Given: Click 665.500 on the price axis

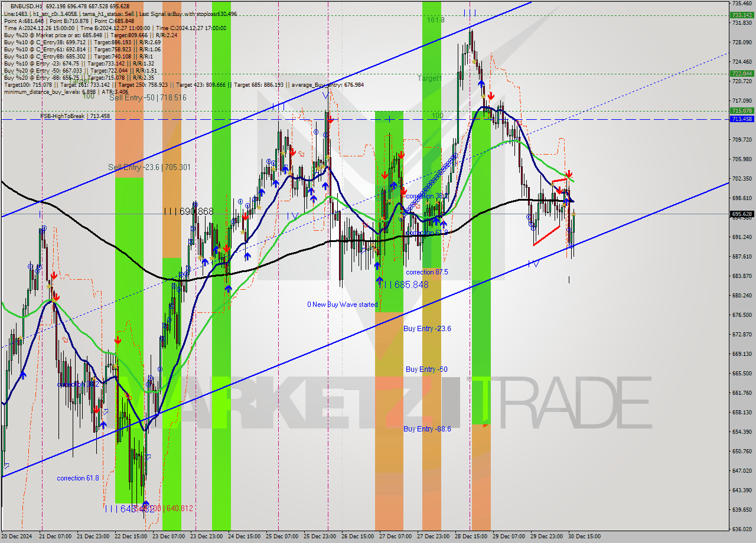Looking at the screenshot, I should 742,373.
